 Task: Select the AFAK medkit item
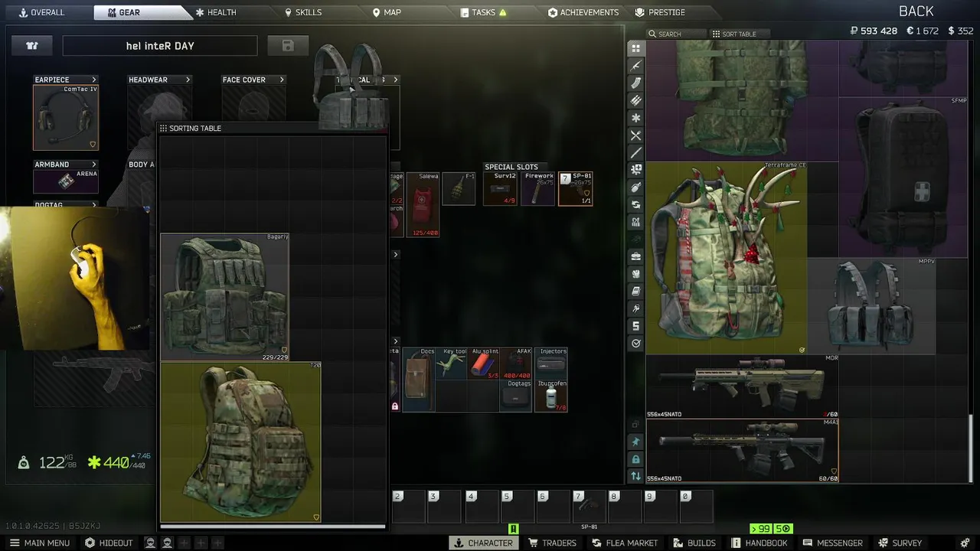(x=517, y=364)
